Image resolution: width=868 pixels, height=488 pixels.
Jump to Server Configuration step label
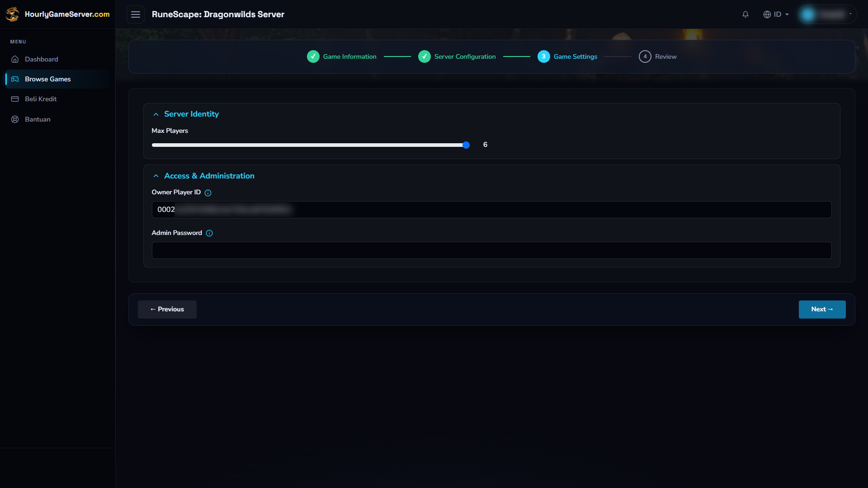(465, 56)
